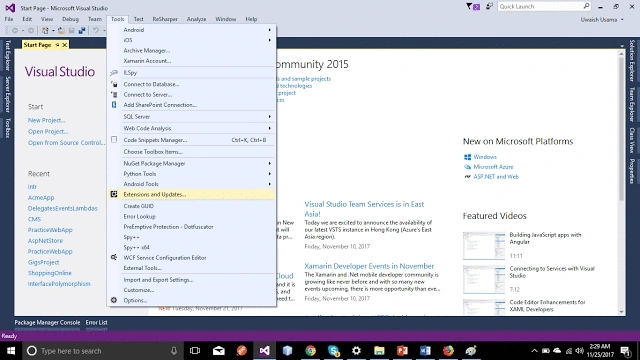This screenshot has width=640, height=360.
Task: Click the Quick Launch search magnifier icon
Action: pyautogui.click(x=586, y=6)
